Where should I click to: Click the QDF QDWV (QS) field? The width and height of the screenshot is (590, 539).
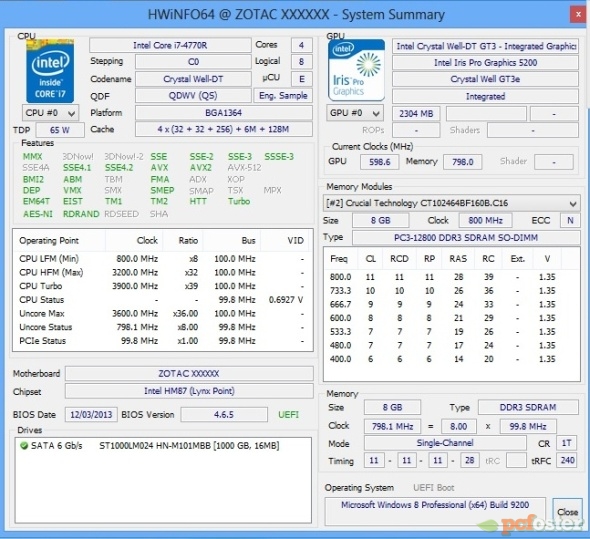(193, 96)
